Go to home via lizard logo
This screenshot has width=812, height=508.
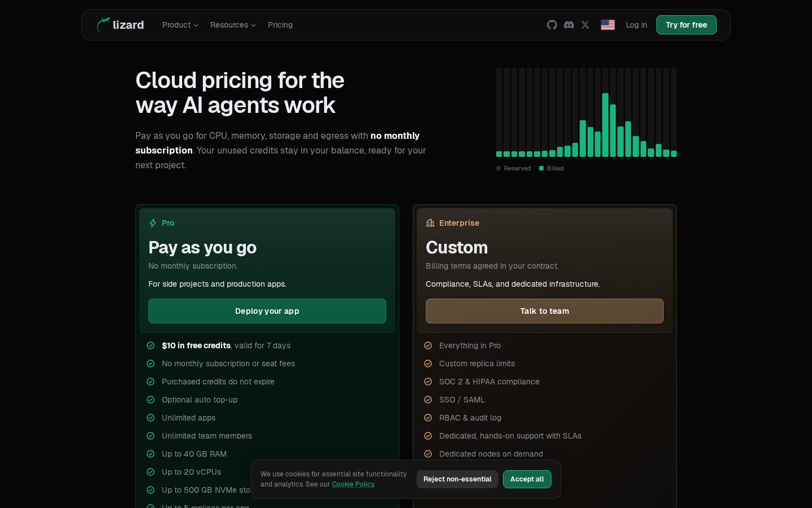(120, 25)
